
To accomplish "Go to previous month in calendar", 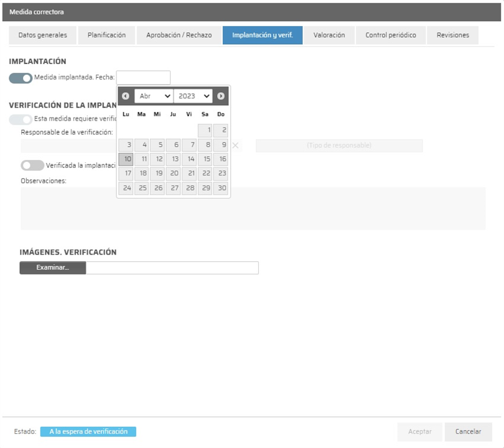I will coord(126,96).
